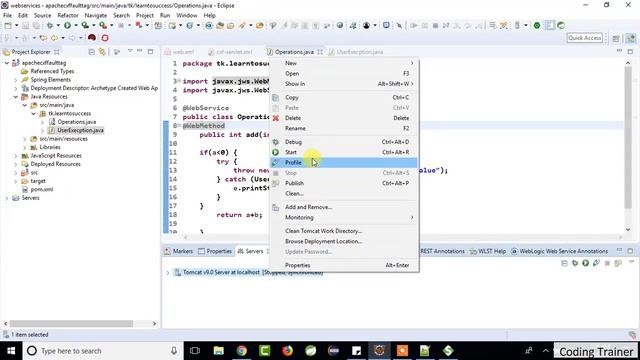The width and height of the screenshot is (640, 360).
Task: Toggle Link with Editor in Project Explorer
Action: pyautogui.click(x=102, y=52)
